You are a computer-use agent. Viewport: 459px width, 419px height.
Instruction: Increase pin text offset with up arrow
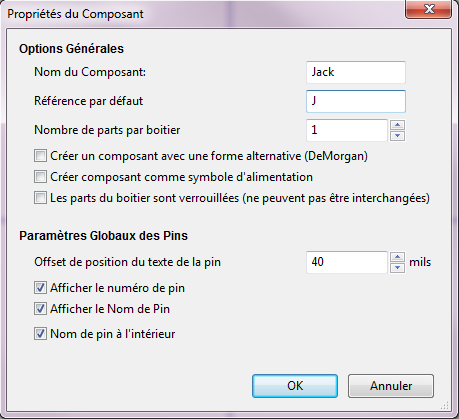(x=397, y=257)
